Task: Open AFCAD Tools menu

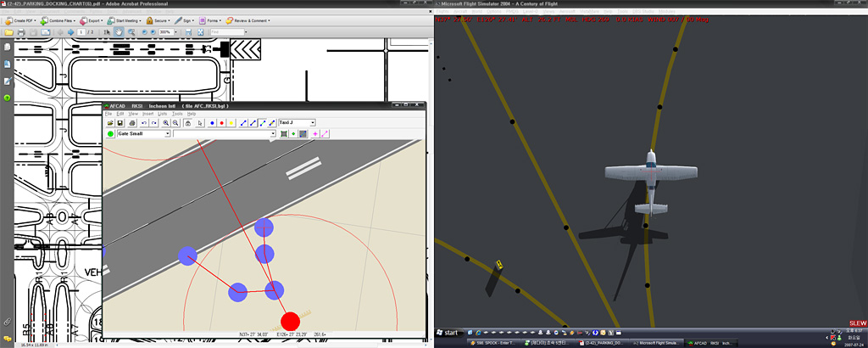Action: [177, 114]
